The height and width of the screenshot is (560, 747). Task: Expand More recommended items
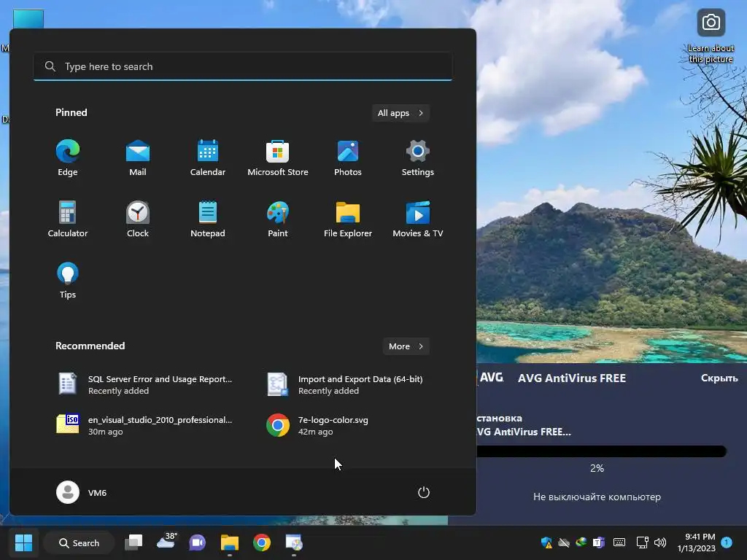click(406, 346)
